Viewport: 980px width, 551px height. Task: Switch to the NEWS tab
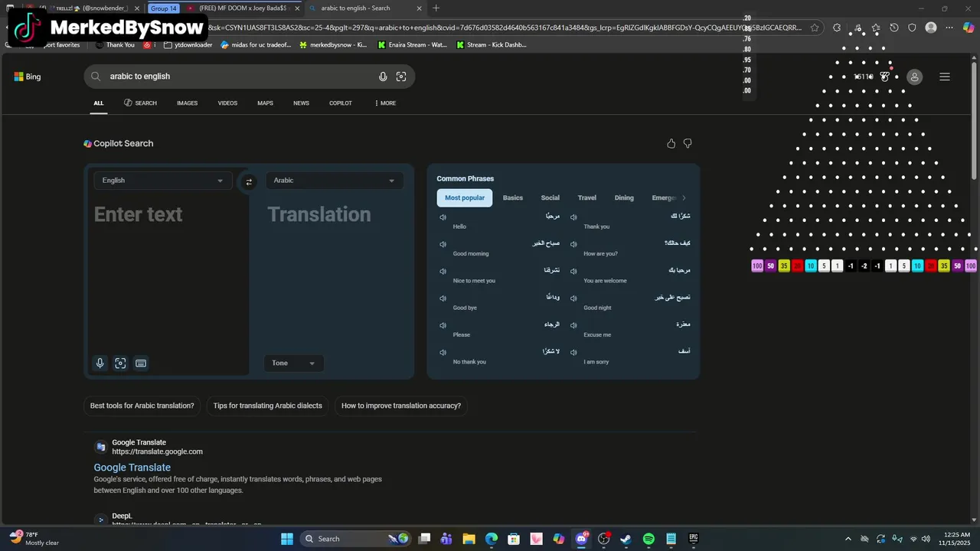[x=301, y=103]
